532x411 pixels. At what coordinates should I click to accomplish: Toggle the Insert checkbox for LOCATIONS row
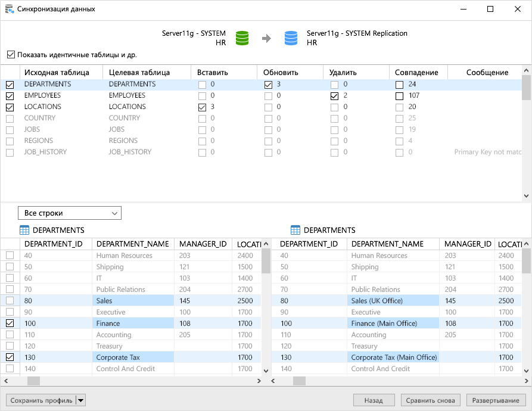click(203, 107)
